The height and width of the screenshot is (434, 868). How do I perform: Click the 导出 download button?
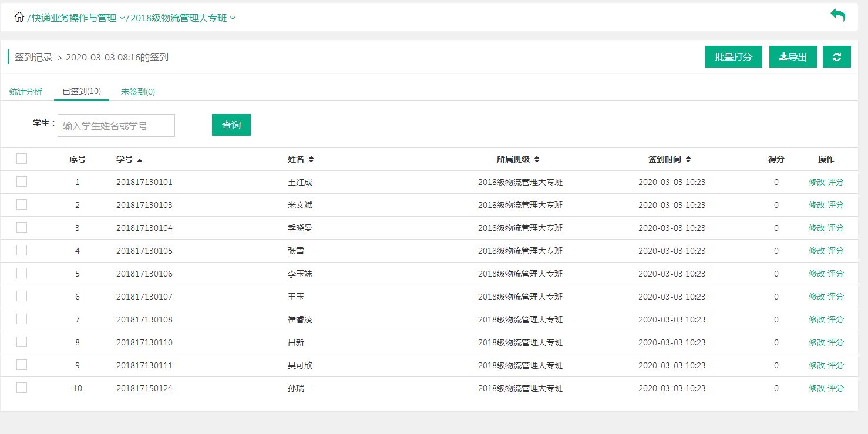click(792, 57)
